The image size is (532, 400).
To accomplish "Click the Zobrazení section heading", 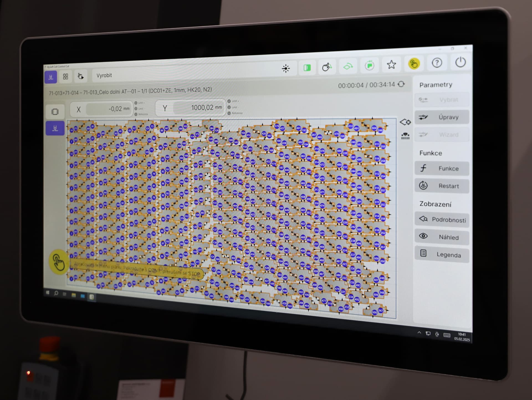I will [x=435, y=204].
